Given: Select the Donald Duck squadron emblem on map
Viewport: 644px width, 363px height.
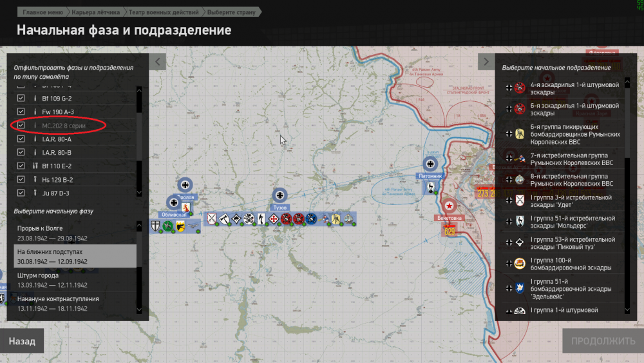Looking at the screenshot, I should (324, 219).
